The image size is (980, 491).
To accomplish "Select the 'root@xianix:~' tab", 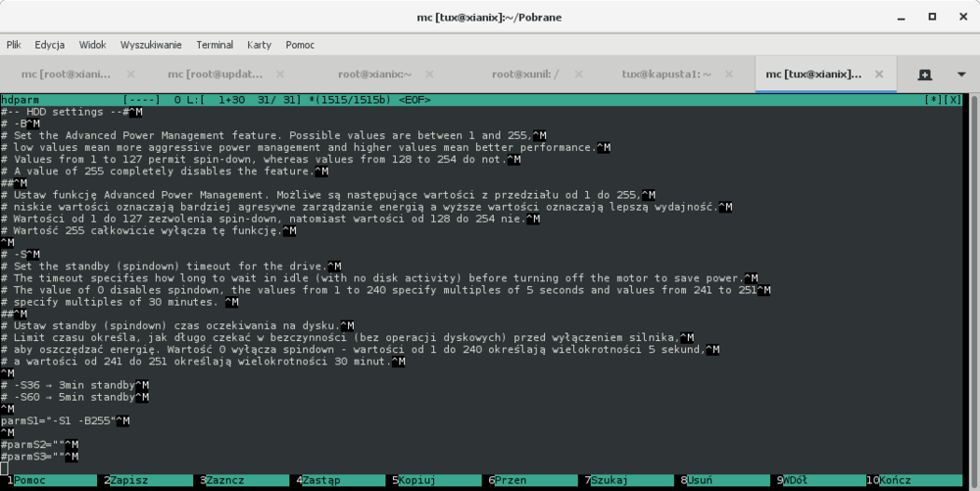I will pos(375,74).
